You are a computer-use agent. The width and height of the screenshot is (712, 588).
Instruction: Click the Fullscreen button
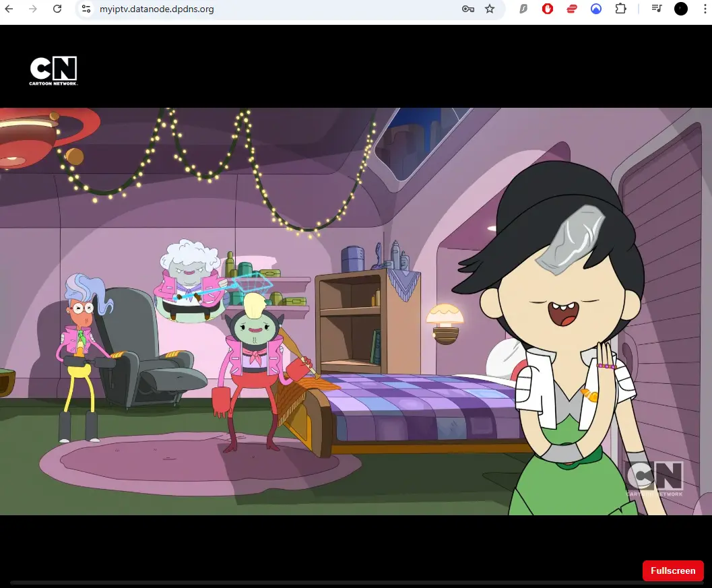coord(673,570)
